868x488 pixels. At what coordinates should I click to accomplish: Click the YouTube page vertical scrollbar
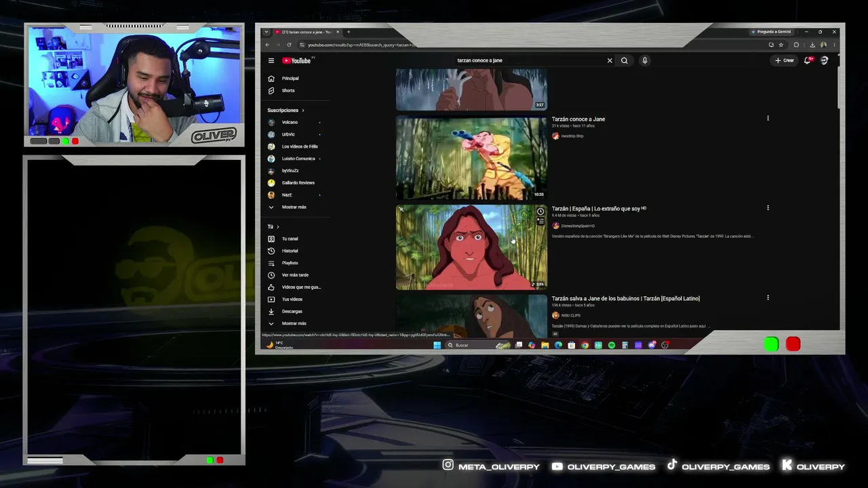tap(840, 88)
